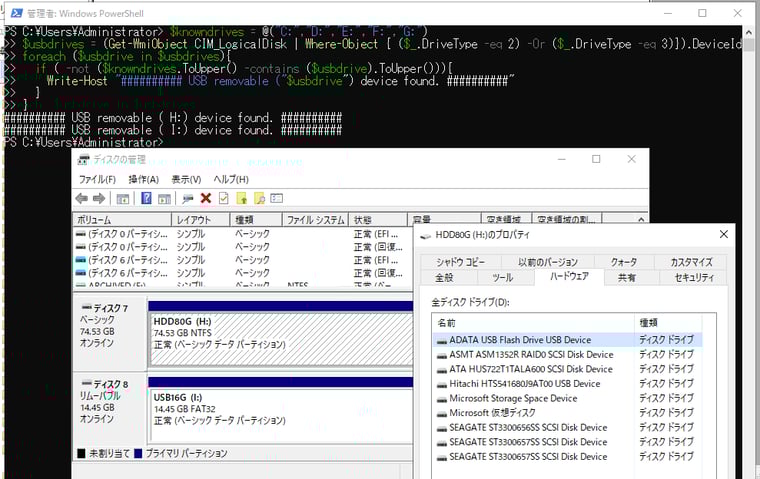The image size is (760, 479).
Task: Select ディスク 0 partition row with 回復 status
Action: 242,247
